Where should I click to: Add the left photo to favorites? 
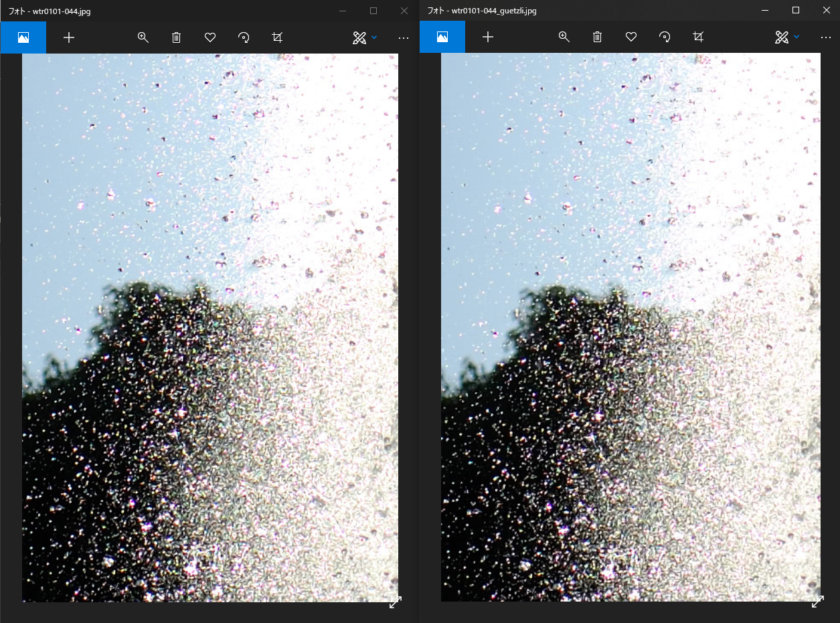point(210,37)
